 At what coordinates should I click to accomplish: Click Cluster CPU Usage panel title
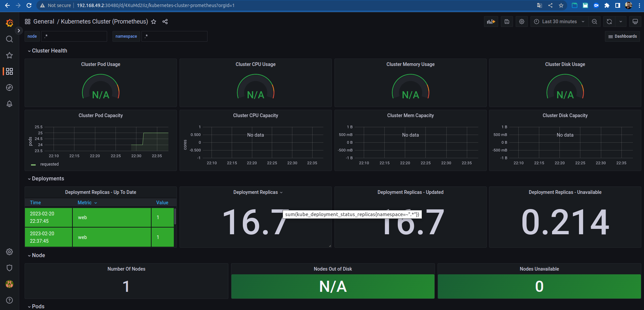coord(256,64)
